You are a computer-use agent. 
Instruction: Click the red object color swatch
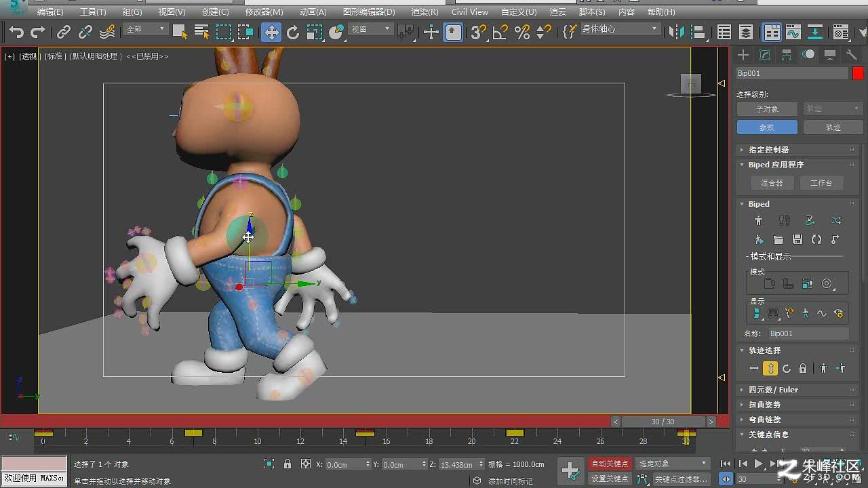(x=858, y=73)
